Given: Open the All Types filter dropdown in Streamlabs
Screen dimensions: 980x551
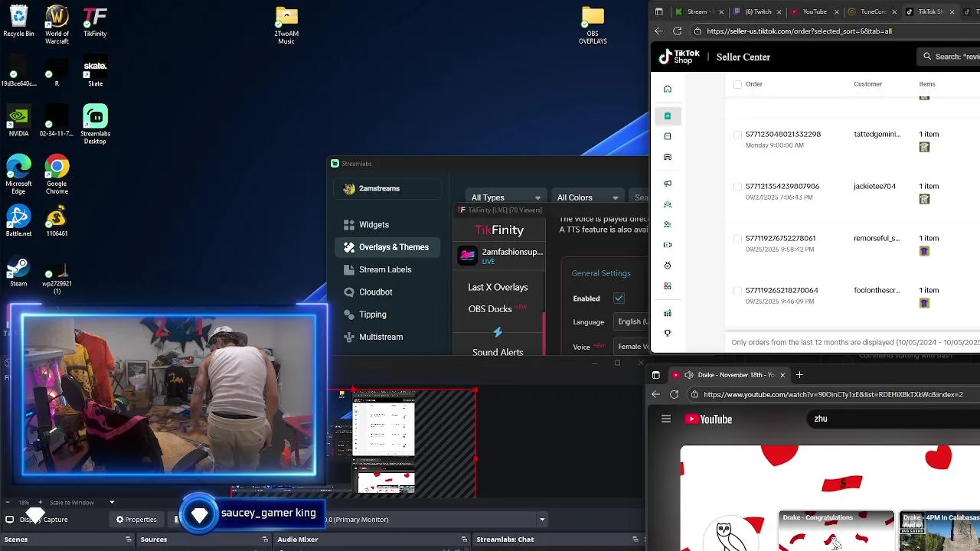Looking at the screenshot, I should point(505,197).
